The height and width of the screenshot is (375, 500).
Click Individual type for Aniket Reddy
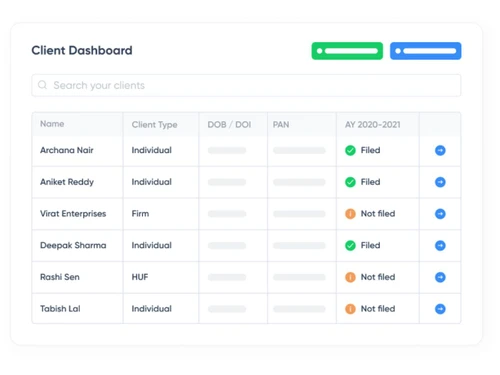click(152, 182)
